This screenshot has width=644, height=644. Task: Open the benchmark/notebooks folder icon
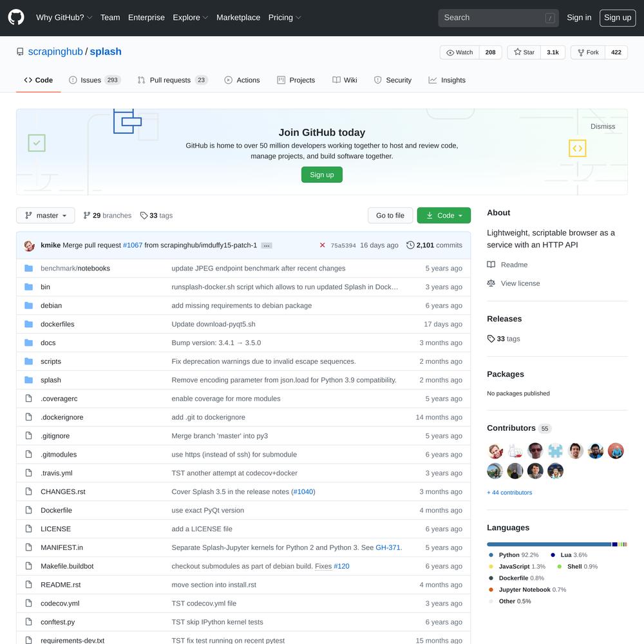tap(29, 268)
